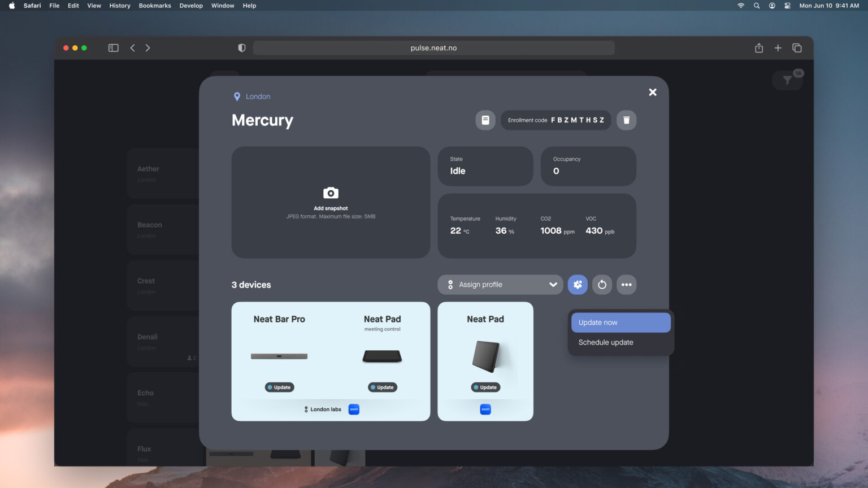Click Update badge on standalone Neat Pad card
This screenshot has width=868, height=488.
click(485, 387)
